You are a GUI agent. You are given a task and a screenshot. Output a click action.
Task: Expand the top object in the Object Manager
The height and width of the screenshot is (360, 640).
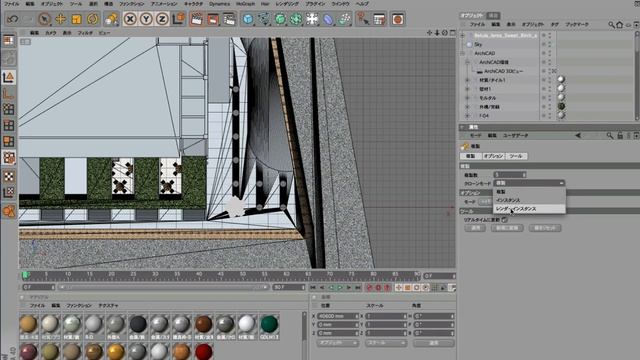(x=462, y=35)
